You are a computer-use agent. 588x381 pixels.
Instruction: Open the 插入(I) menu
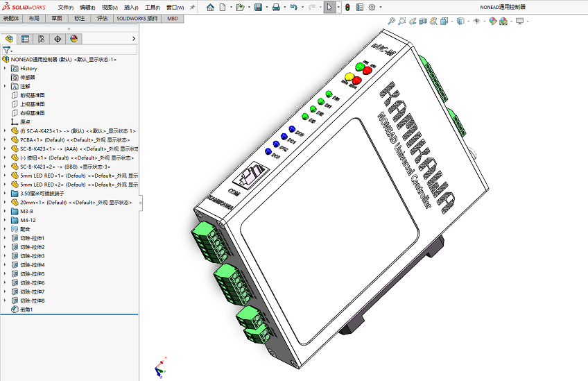click(x=131, y=8)
